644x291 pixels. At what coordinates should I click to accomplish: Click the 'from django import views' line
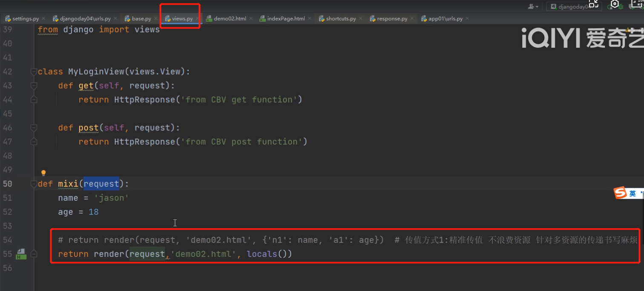(x=99, y=29)
